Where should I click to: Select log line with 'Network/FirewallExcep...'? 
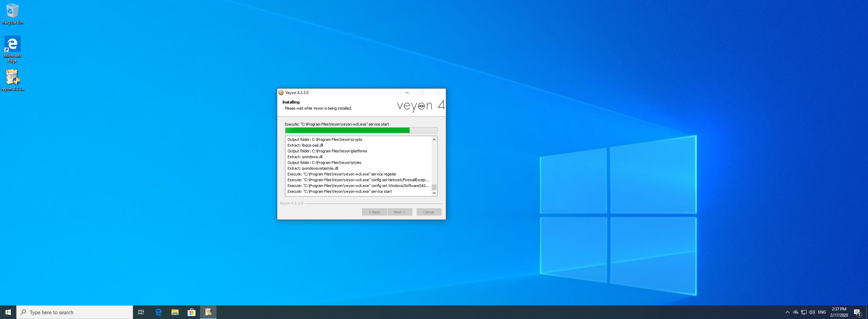(x=358, y=180)
